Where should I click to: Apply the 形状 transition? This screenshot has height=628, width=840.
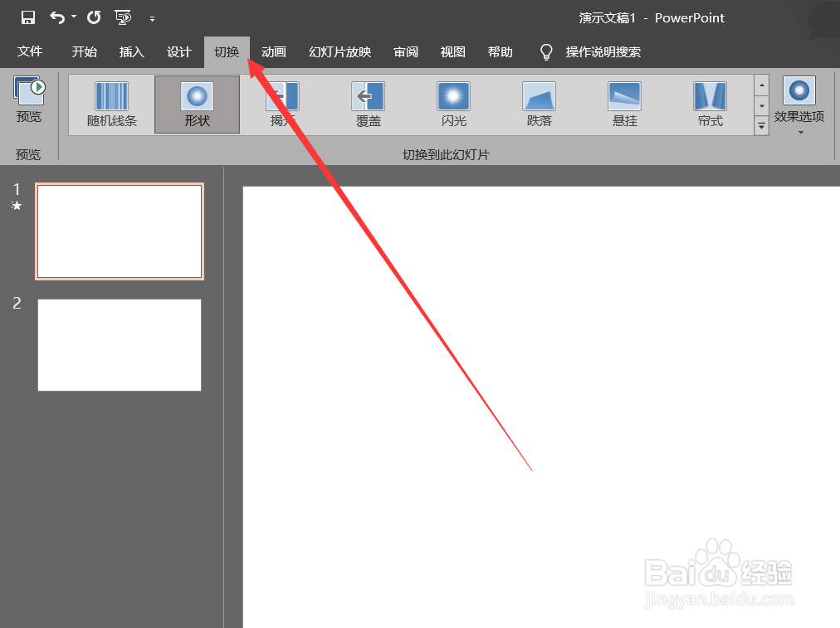(x=198, y=105)
